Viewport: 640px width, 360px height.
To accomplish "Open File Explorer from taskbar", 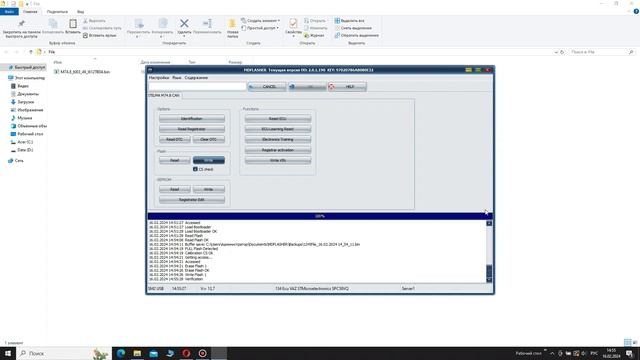I will 137,353.
